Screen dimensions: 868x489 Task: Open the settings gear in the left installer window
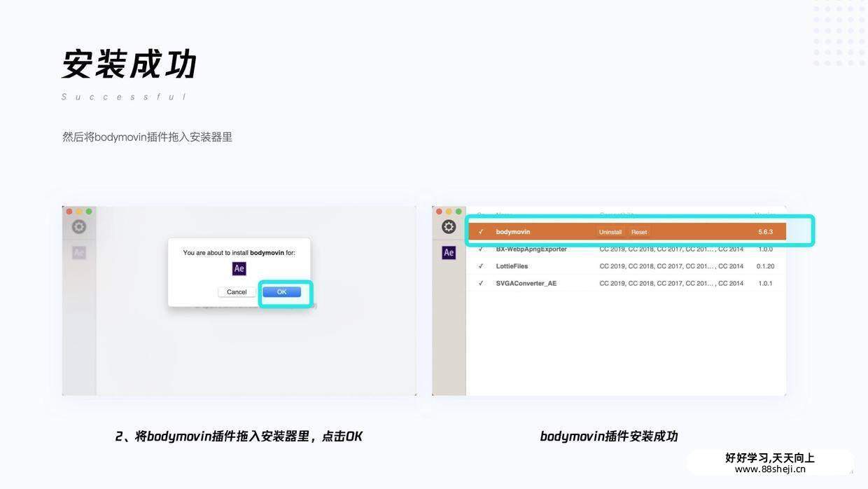[x=79, y=227]
